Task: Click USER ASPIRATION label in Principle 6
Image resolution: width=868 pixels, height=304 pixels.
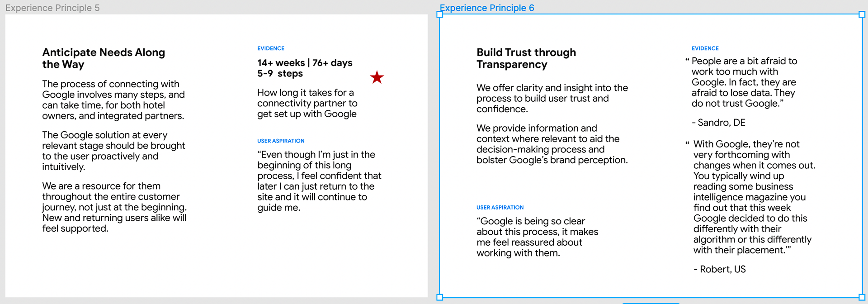Action: [500, 207]
